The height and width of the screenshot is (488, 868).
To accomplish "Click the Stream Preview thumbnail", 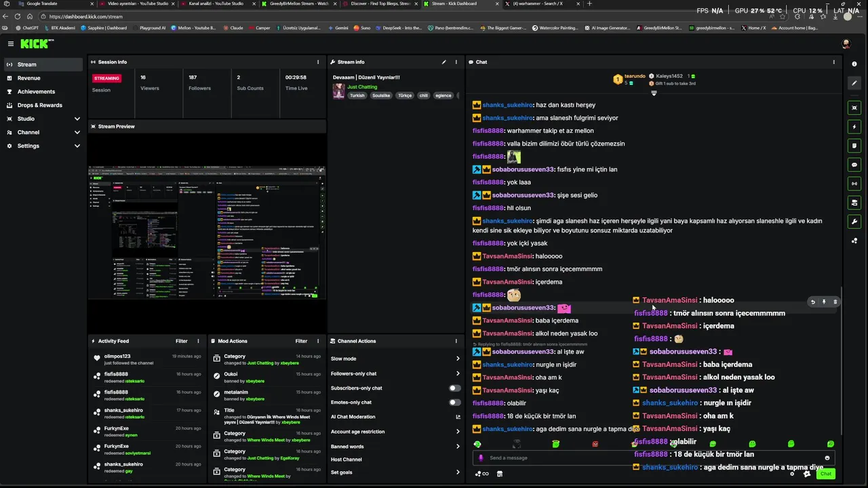I will 207,232.
